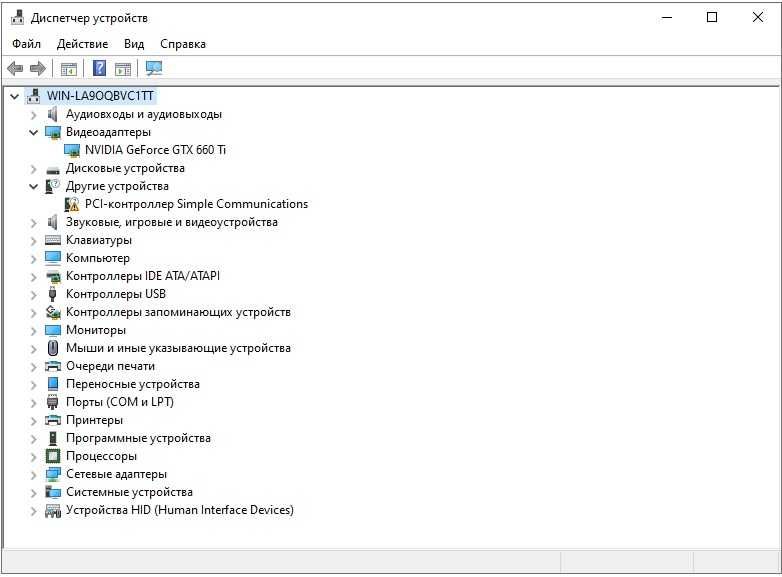Viewport: 782px width, 577px height.
Task: Collapse the Видеоадаптеры category
Action: (33, 132)
